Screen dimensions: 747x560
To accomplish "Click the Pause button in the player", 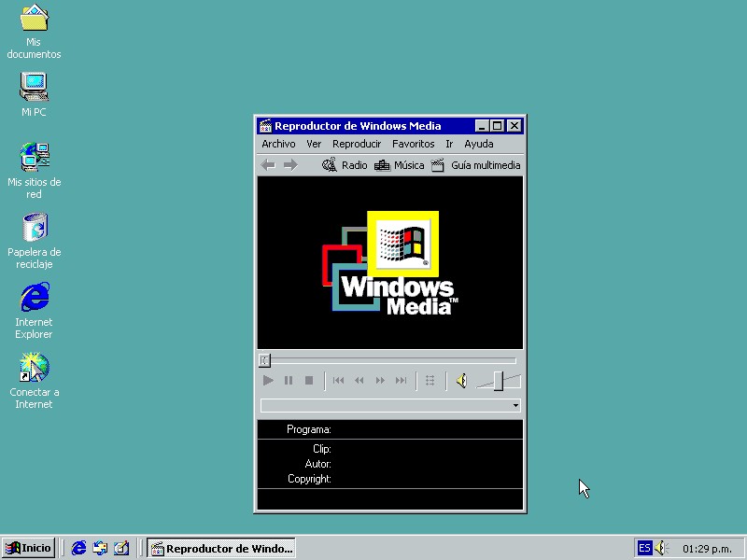I will (289, 381).
